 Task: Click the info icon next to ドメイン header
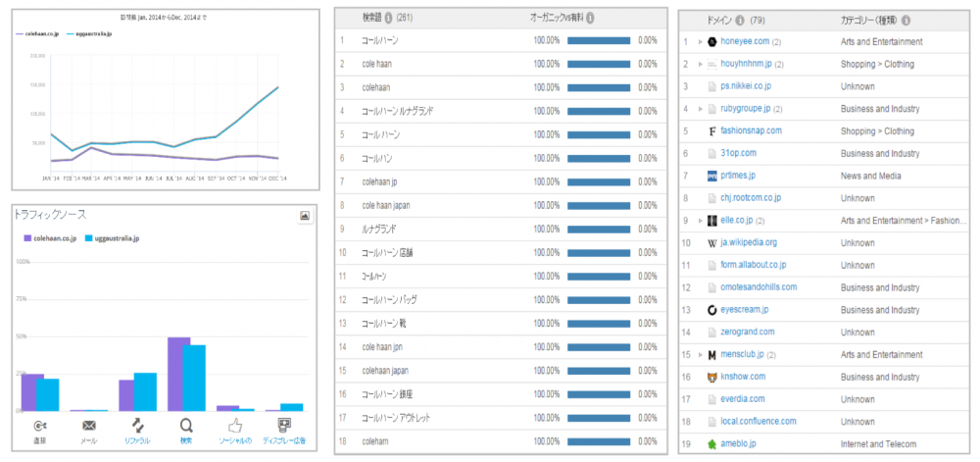[740, 21]
